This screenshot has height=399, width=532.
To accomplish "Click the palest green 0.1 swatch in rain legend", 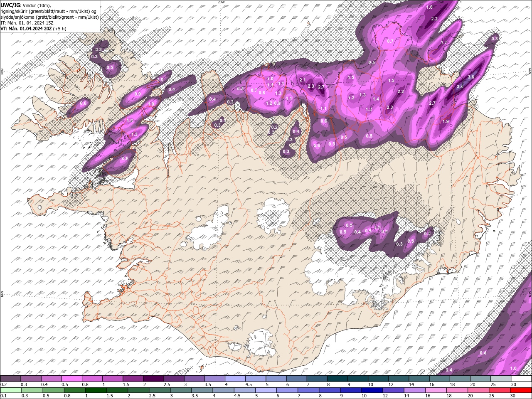I will 11,390.
